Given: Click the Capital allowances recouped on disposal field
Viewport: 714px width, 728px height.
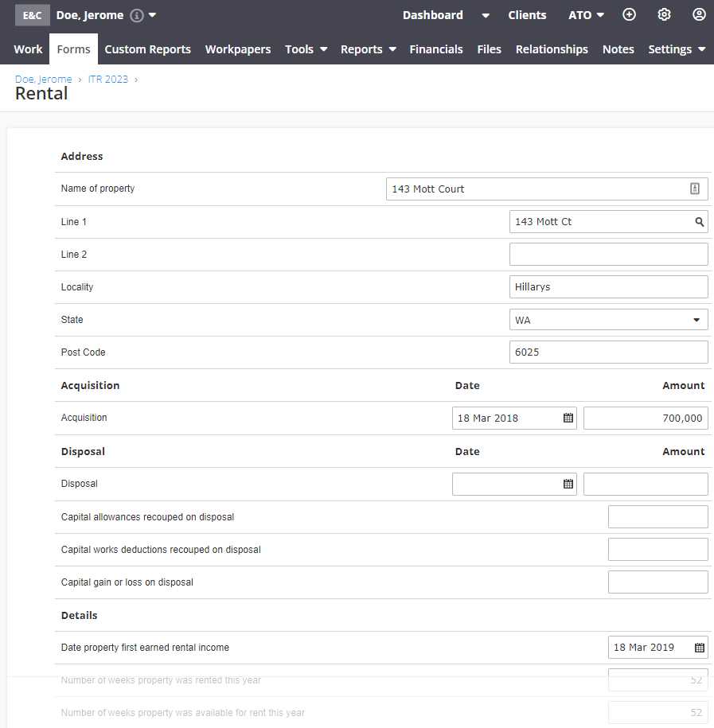Looking at the screenshot, I should tap(657, 516).
